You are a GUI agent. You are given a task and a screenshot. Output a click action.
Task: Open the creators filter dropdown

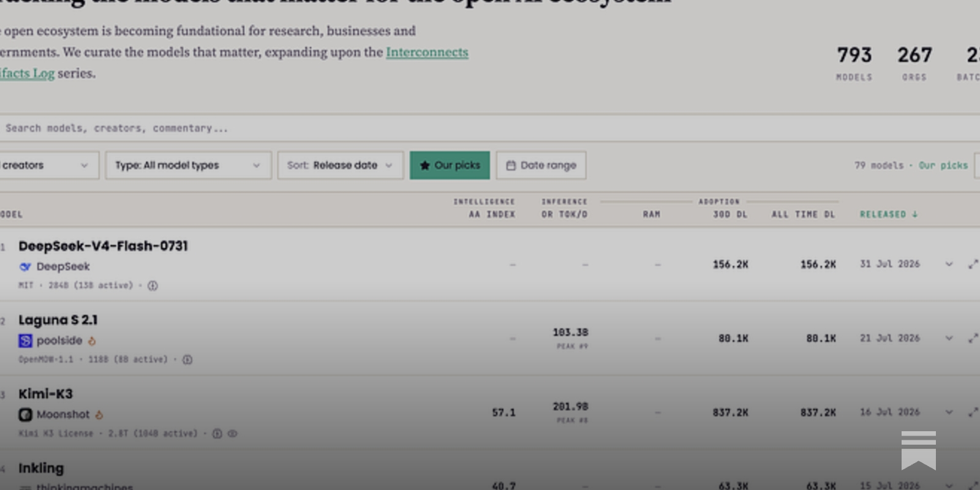(49, 165)
